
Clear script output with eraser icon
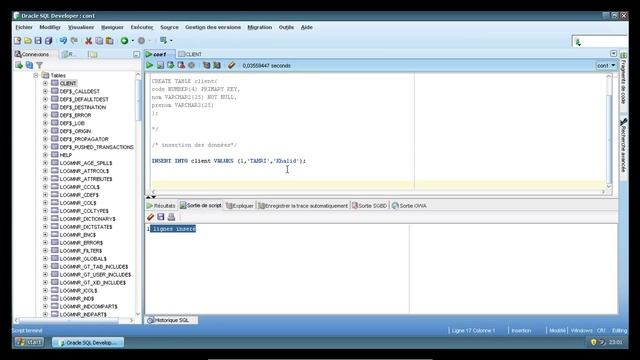tap(150, 217)
